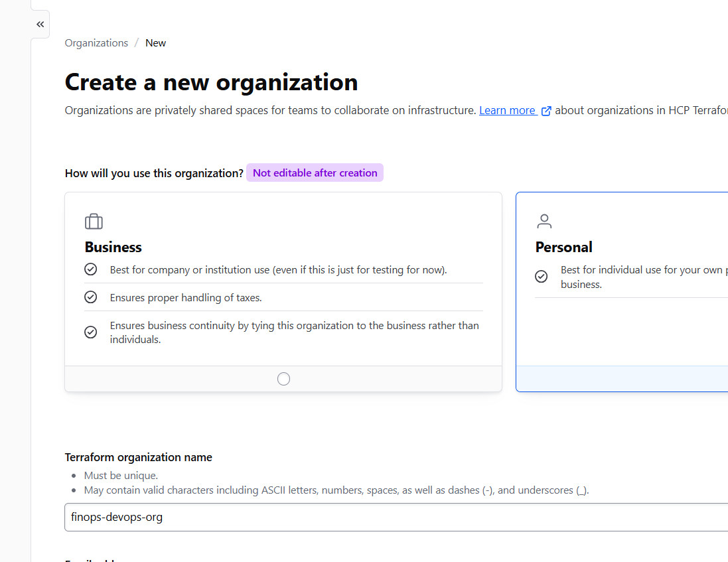Click checkmark icon beside proper handling of taxes
Viewport: 728px width, 562px height.
(91, 297)
